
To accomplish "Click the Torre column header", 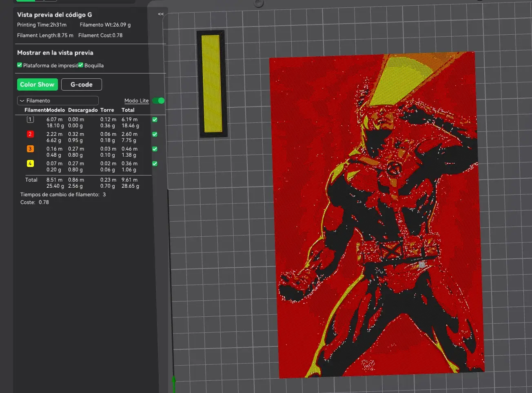I will point(107,110).
